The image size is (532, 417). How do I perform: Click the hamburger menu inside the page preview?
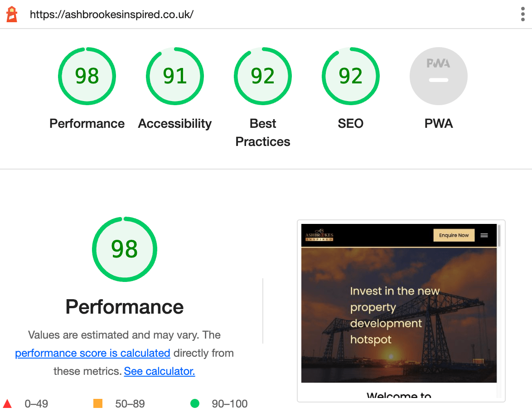484,235
